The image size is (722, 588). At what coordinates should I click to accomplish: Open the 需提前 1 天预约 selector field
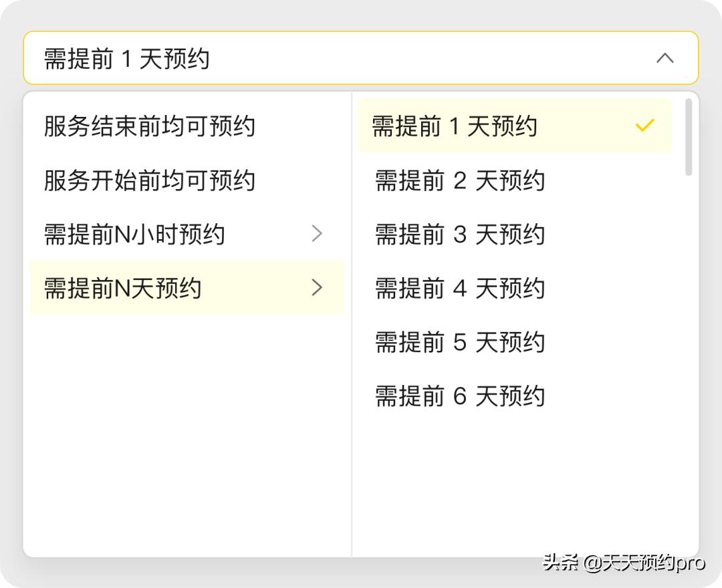[267, 58]
